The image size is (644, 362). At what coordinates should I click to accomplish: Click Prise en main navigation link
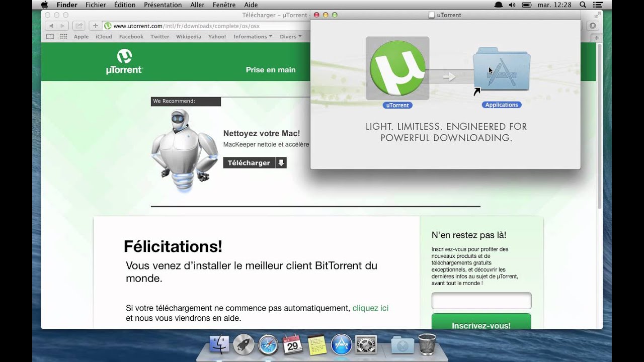pos(271,70)
